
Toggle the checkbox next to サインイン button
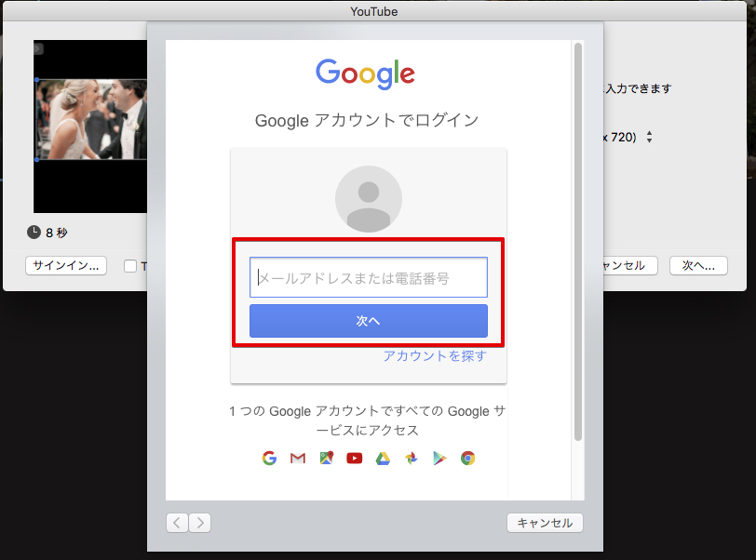coord(130,266)
